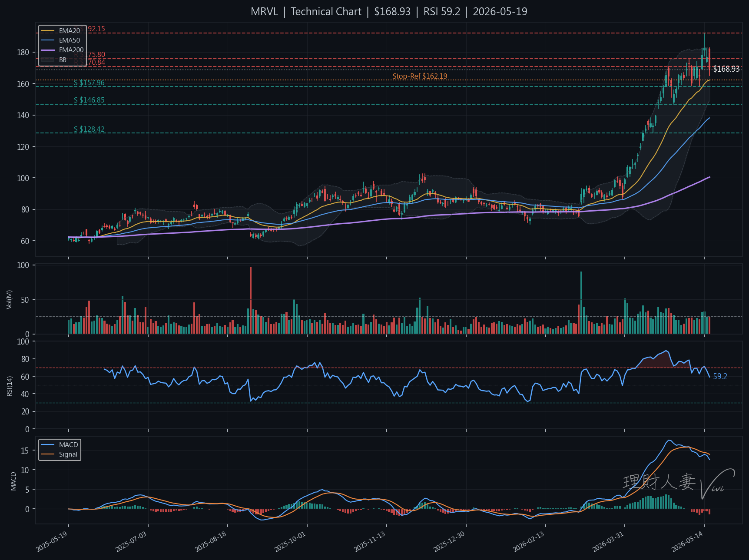Click the 2025-07-03 date on the x-axis
This screenshot has height=560, width=749.
coord(132,541)
